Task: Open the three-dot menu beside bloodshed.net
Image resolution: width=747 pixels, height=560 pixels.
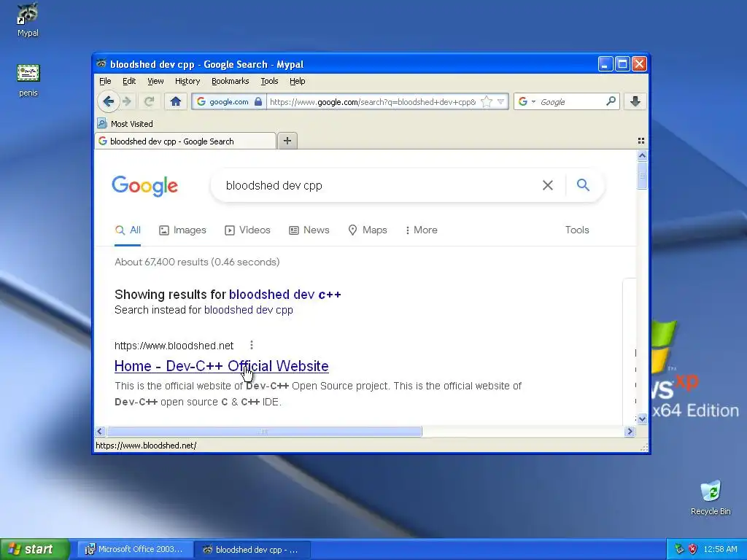Action: point(252,345)
